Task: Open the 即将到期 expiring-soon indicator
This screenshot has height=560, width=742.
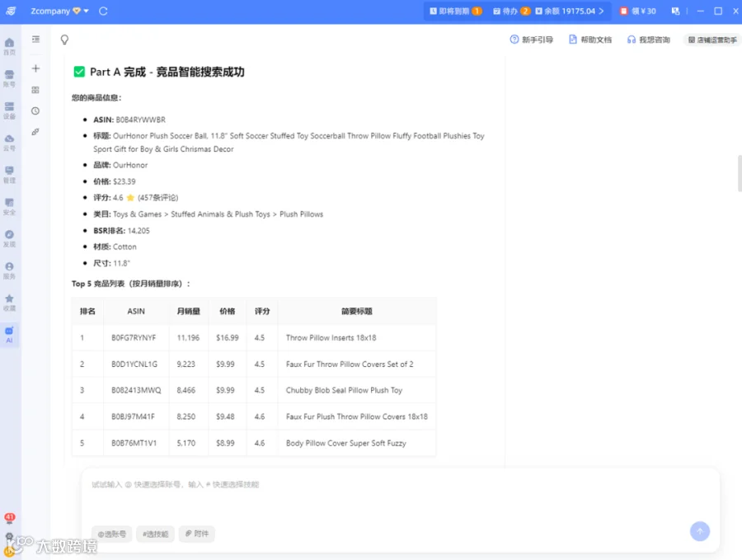Action: pos(456,11)
